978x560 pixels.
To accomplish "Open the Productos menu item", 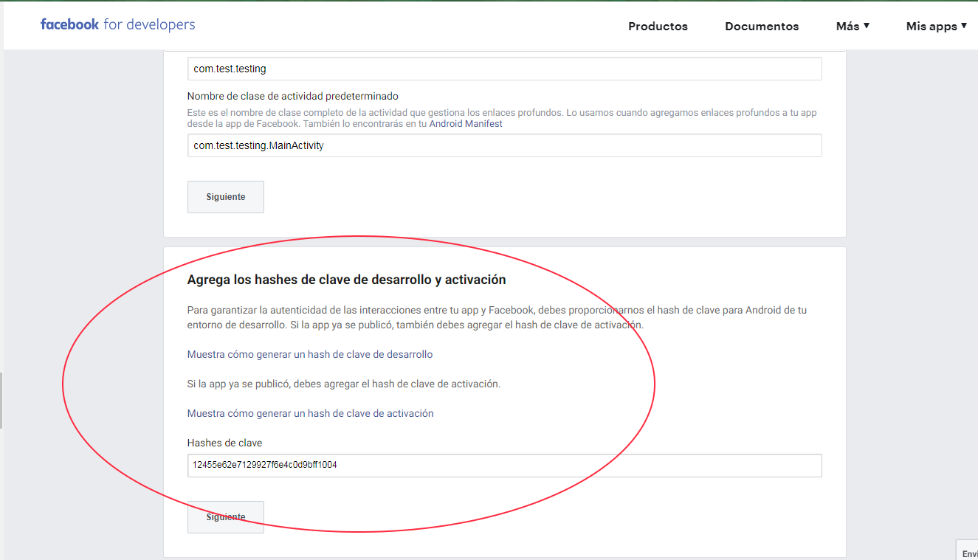I will point(658,26).
